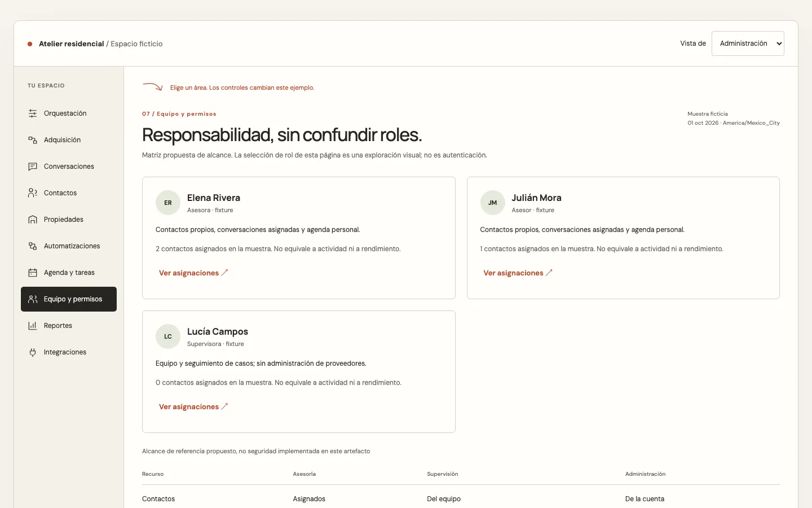Open Ver asignaciones for Lucía Campos

193,407
